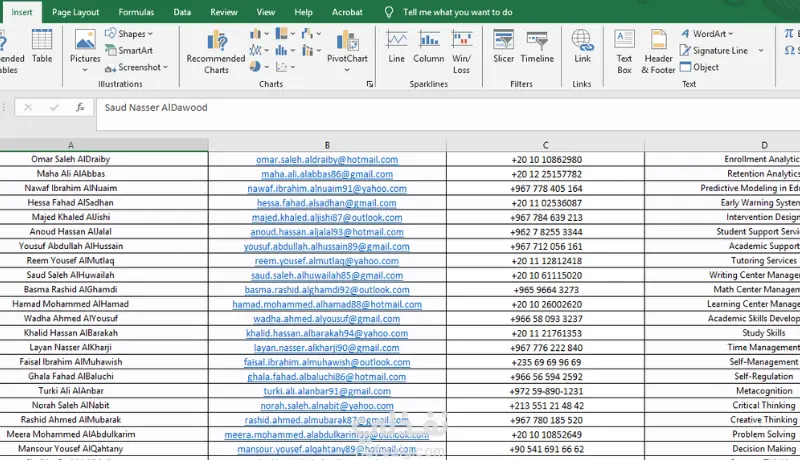This screenshot has width=800, height=460.
Task: Open the Acrobat tab
Action: coord(347,12)
